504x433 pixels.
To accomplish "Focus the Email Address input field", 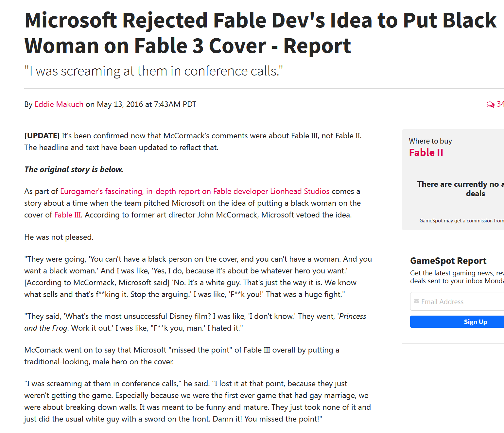I will point(461,302).
